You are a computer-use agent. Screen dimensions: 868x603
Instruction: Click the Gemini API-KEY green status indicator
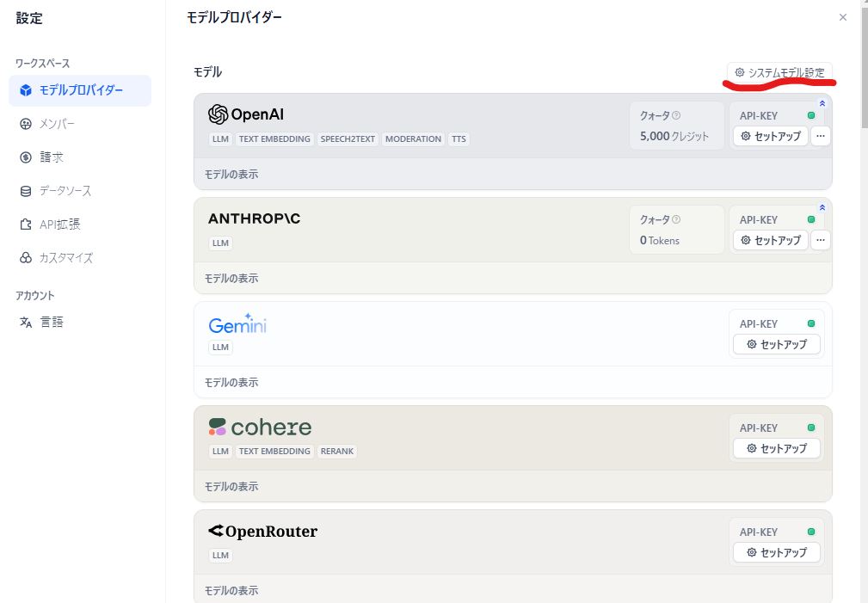pos(811,324)
